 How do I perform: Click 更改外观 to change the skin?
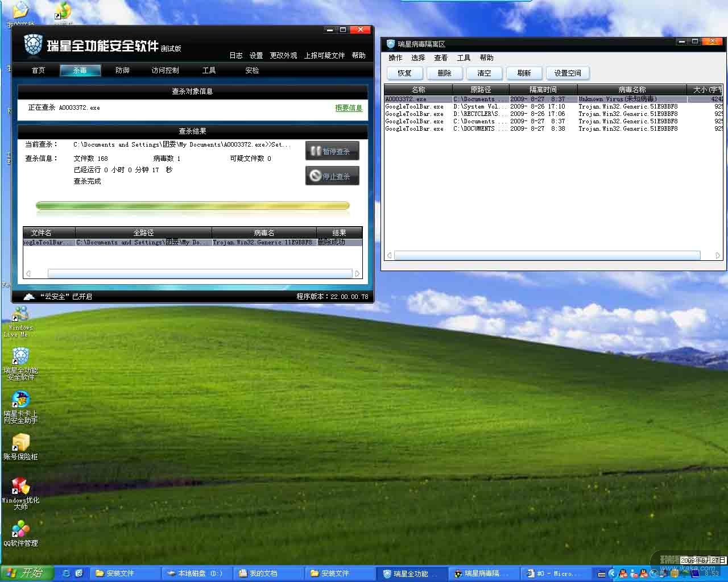click(283, 56)
